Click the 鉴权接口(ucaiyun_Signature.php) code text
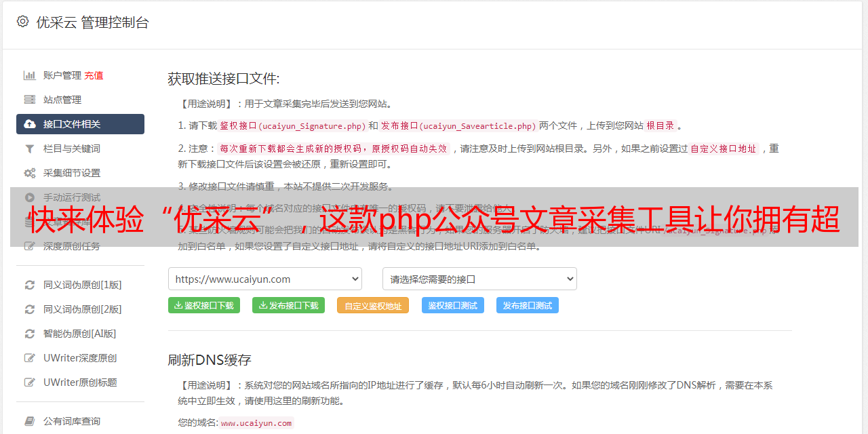Screen dimensions: 868x434 click(x=293, y=125)
